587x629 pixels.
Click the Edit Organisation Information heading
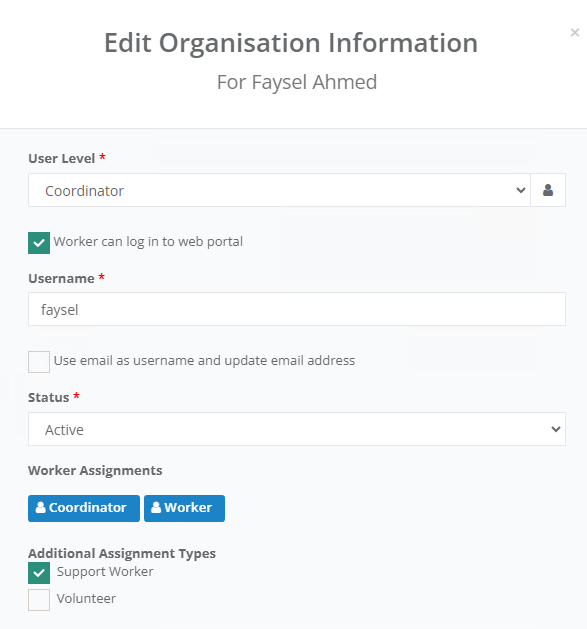coord(291,43)
